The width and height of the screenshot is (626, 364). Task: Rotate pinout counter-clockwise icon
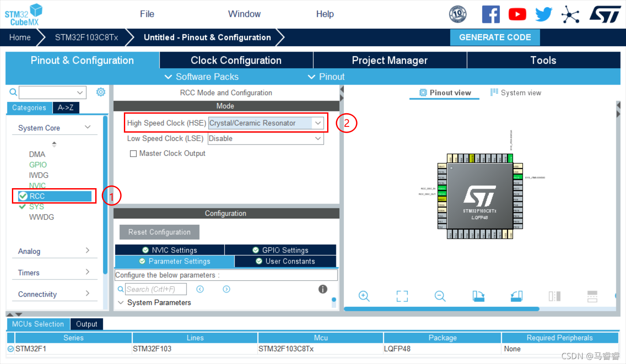click(516, 296)
